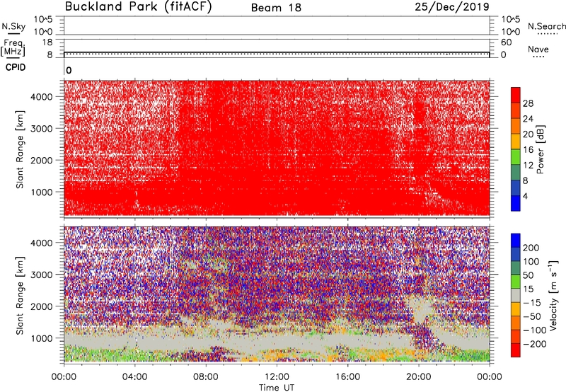Image resolution: width=566 pixels, height=392 pixels.
Task: Select the 'Freq. [MHz]' axis label
Action: click(13, 47)
